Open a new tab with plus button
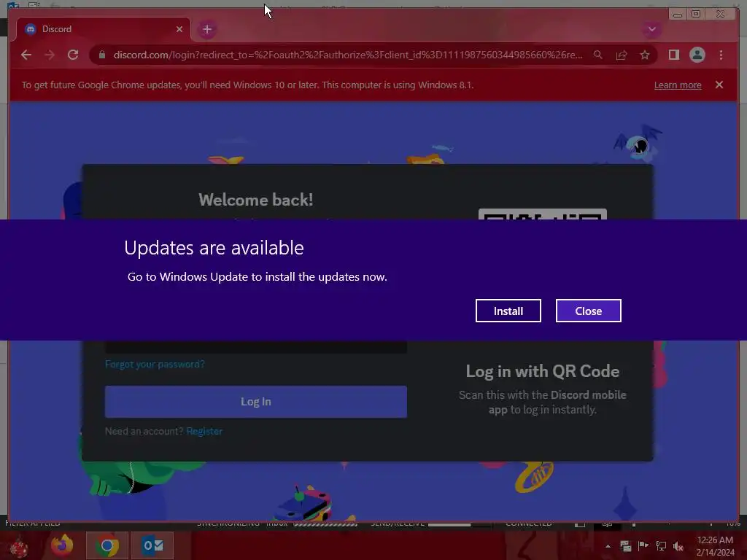 (206, 29)
